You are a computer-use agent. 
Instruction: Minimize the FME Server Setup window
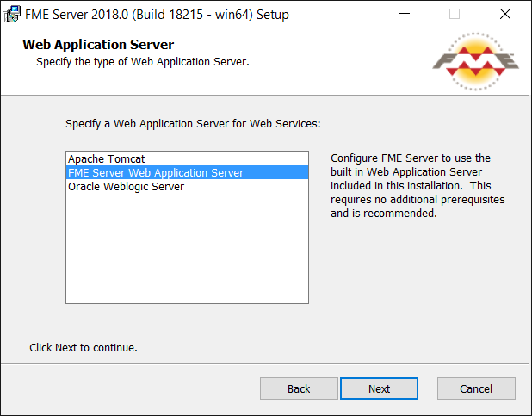click(405, 14)
